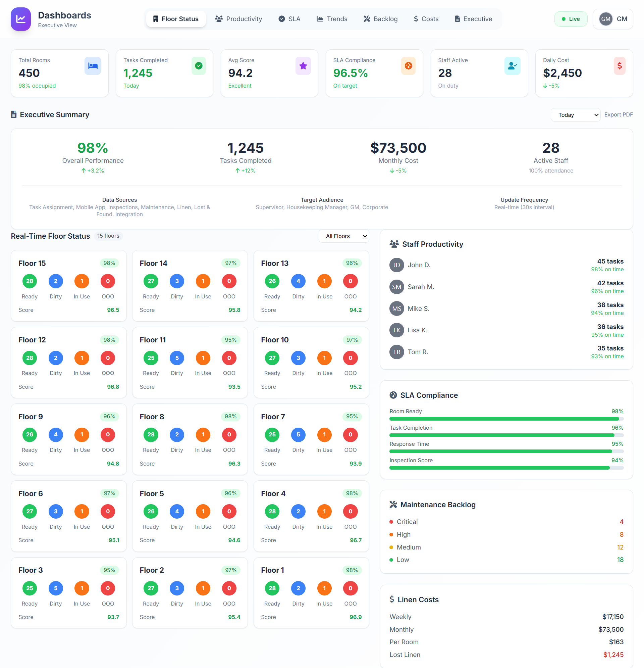
Task: Open the Costs navigation tab
Action: [x=426, y=19]
